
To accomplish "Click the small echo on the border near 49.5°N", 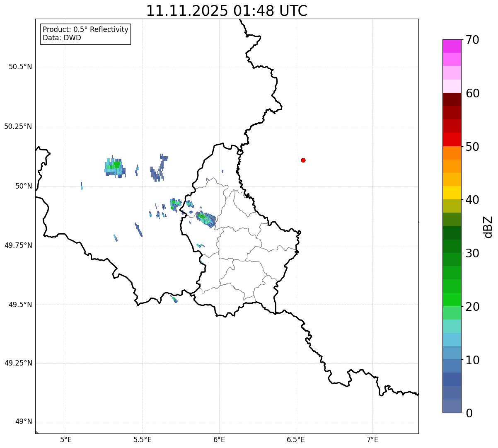I will tap(174, 299).
